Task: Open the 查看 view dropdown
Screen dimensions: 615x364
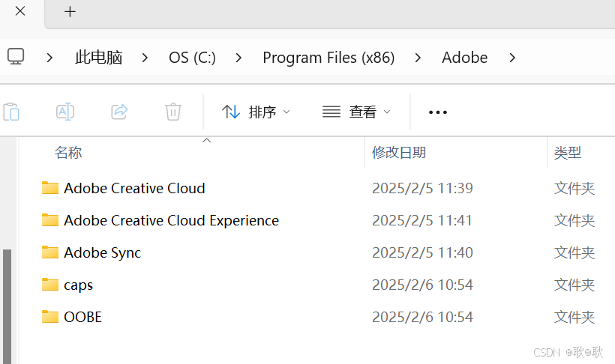Action: (x=356, y=112)
